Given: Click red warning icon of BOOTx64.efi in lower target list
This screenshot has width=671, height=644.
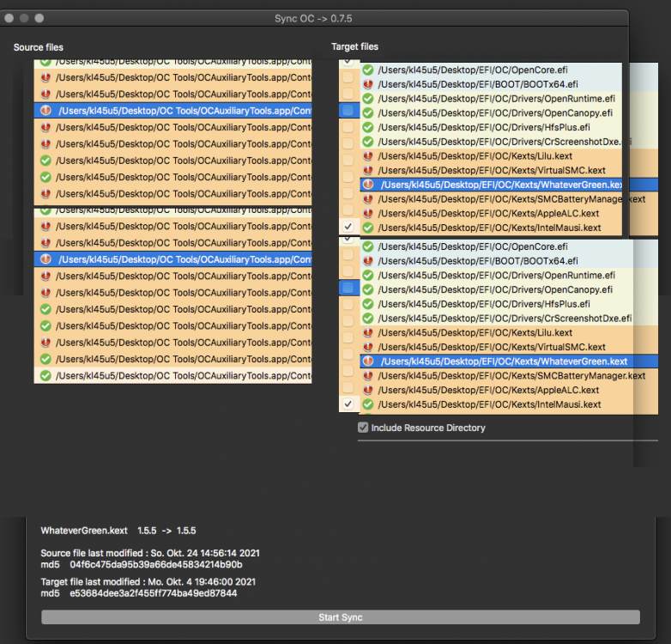Looking at the screenshot, I should pos(368,261).
